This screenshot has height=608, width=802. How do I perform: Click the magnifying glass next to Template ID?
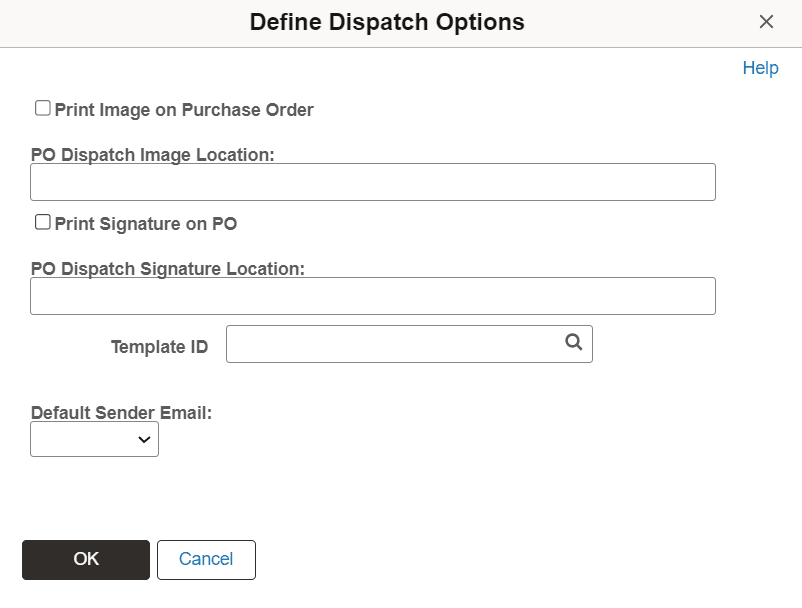point(573,342)
